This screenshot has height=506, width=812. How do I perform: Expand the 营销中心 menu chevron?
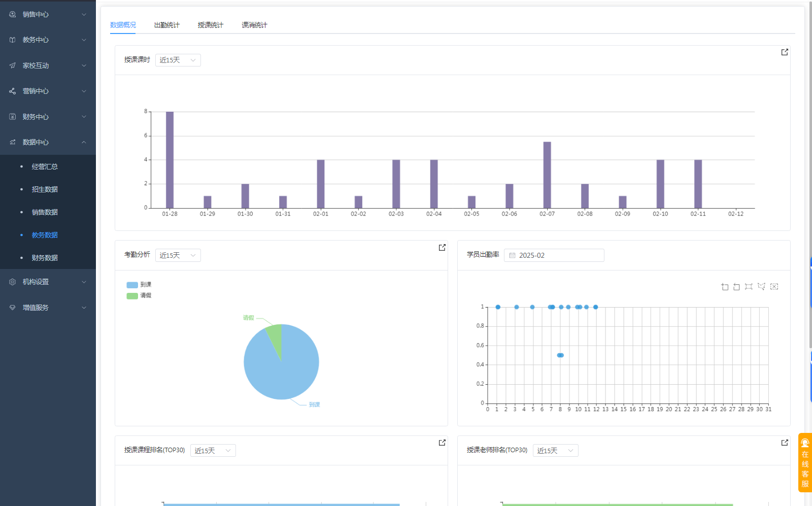84,91
